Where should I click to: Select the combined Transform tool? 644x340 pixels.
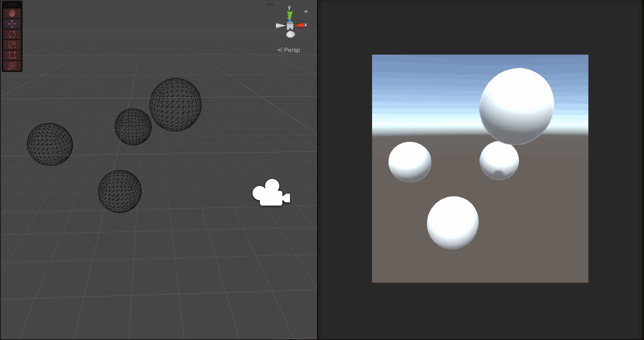[12, 66]
